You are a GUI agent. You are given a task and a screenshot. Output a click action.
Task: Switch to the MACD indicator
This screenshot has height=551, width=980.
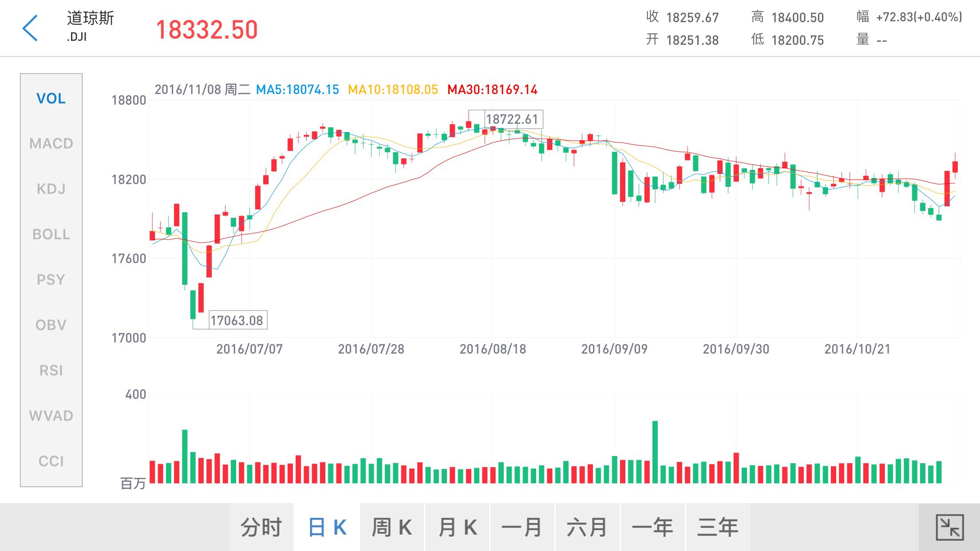tap(51, 144)
